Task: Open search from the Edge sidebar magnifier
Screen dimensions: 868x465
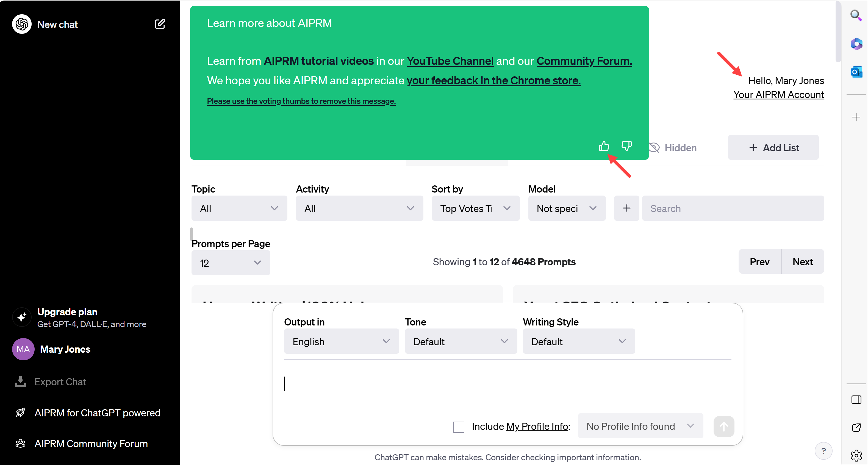Action: click(x=856, y=15)
